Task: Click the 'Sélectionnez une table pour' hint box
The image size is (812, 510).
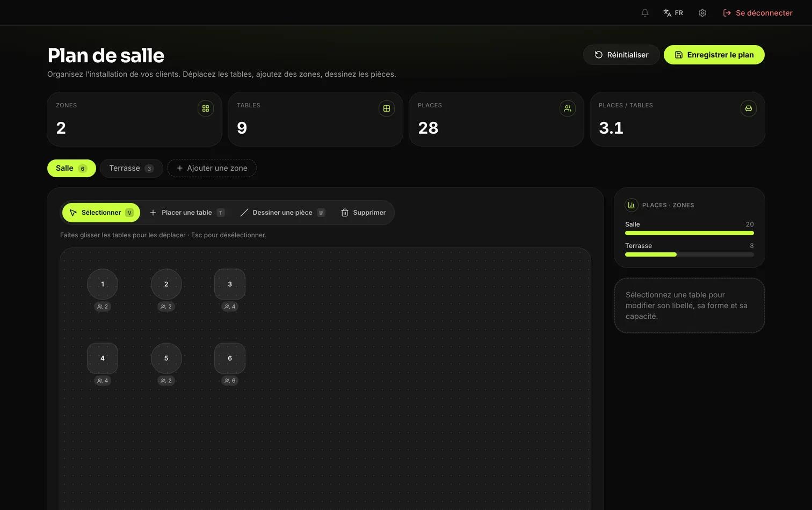Action: pyautogui.click(x=690, y=305)
